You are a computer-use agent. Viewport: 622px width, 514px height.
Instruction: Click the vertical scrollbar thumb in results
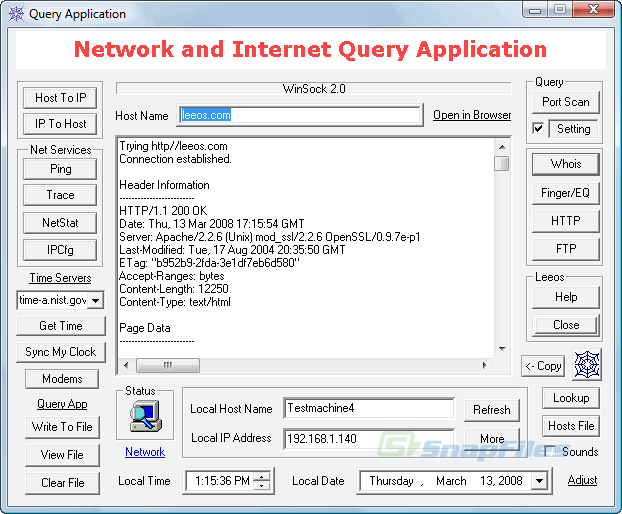(502, 163)
